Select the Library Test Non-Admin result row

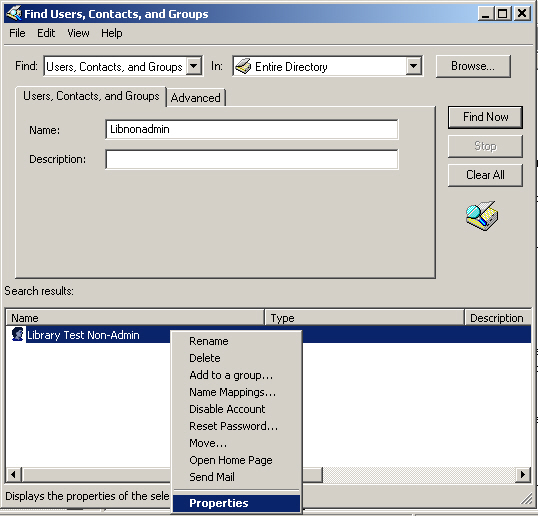click(268, 335)
